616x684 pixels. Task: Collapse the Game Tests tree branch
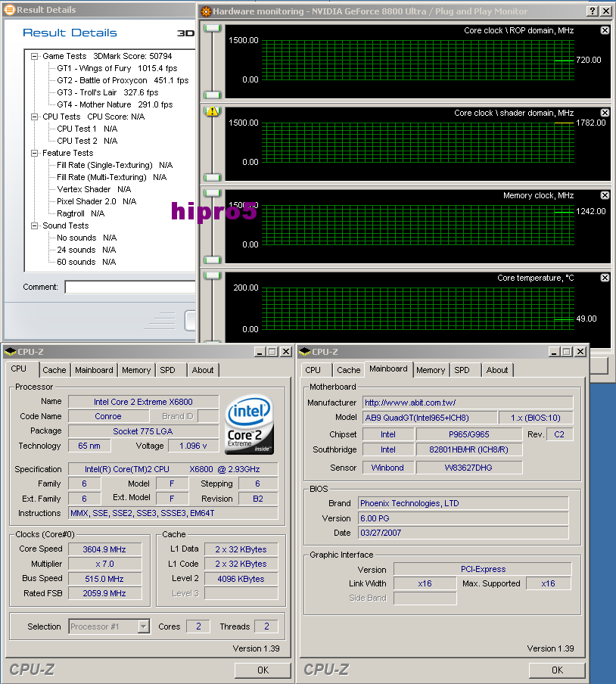point(33,56)
